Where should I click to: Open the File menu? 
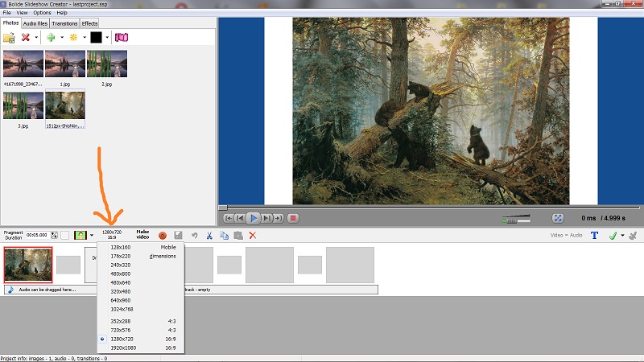[6, 13]
